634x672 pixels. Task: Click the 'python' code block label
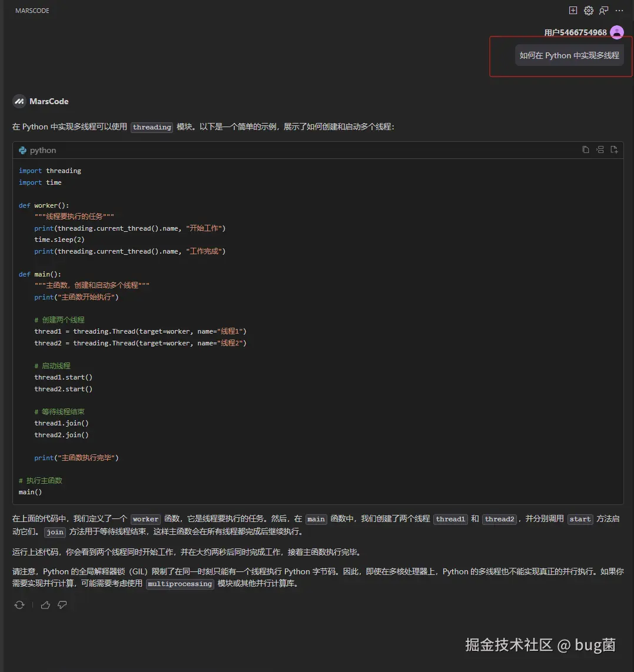[x=43, y=150]
